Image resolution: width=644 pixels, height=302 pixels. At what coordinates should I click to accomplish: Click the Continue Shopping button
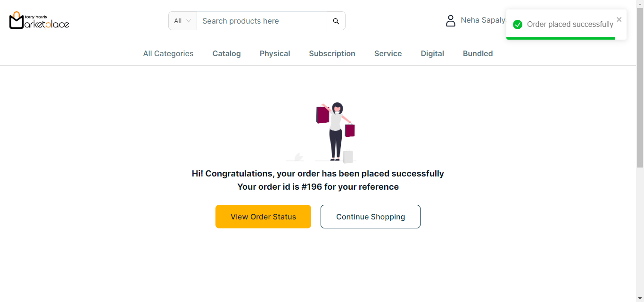click(371, 217)
